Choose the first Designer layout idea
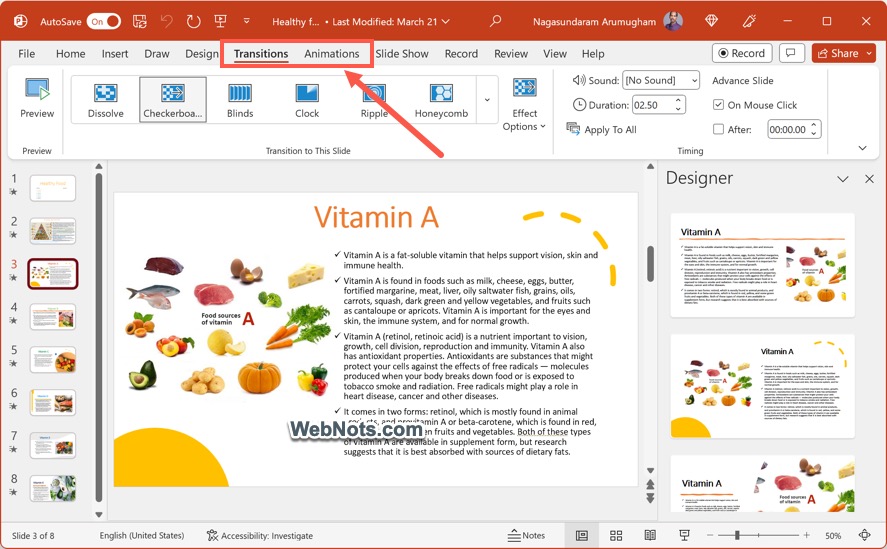The width and height of the screenshot is (887, 549). tap(762, 265)
